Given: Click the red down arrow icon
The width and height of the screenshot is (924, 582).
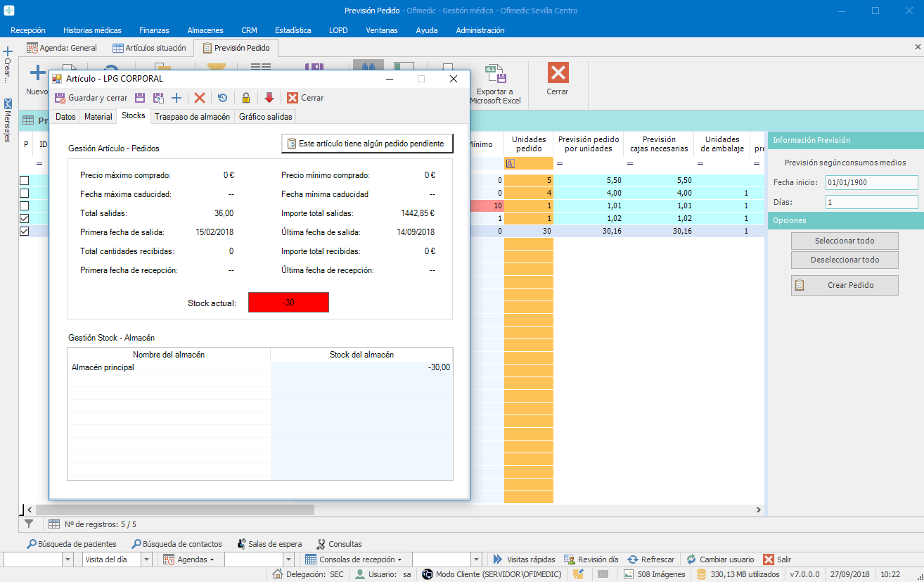Looking at the screenshot, I should click(269, 98).
